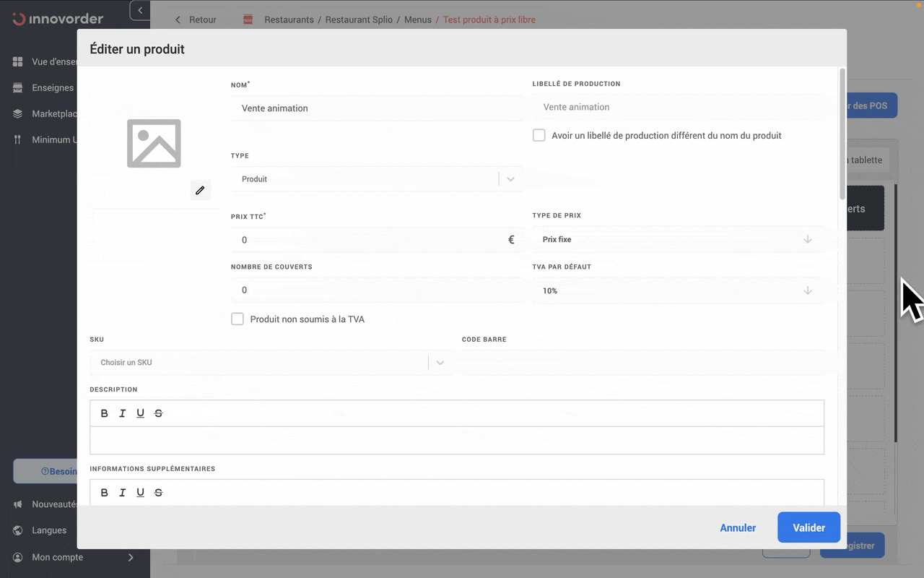This screenshot has width=924, height=578.
Task: Open the Choisir un SKU dropdown
Action: coord(267,363)
